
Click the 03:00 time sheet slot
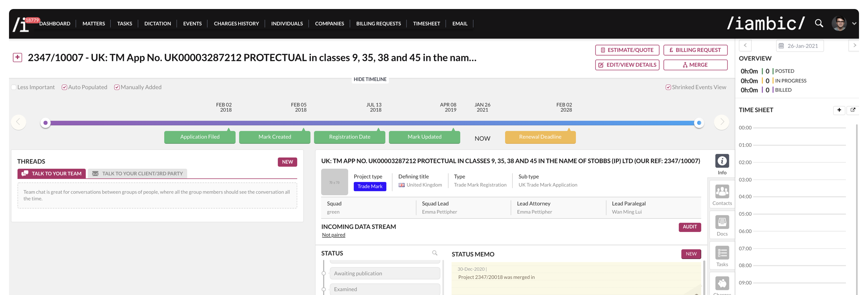(799, 180)
